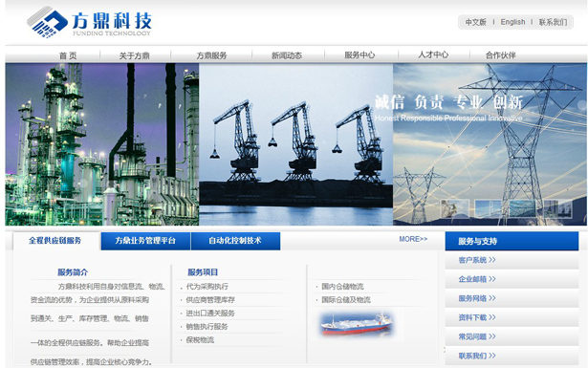Go to 人才中心 menu item
This screenshot has width=588, height=368.
(433, 54)
